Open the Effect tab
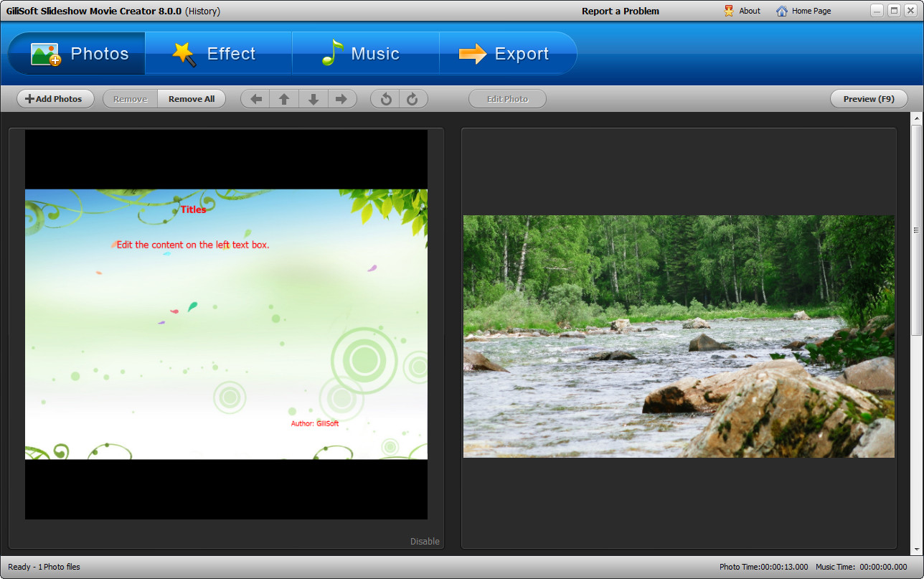The height and width of the screenshot is (579, 924). coord(219,54)
